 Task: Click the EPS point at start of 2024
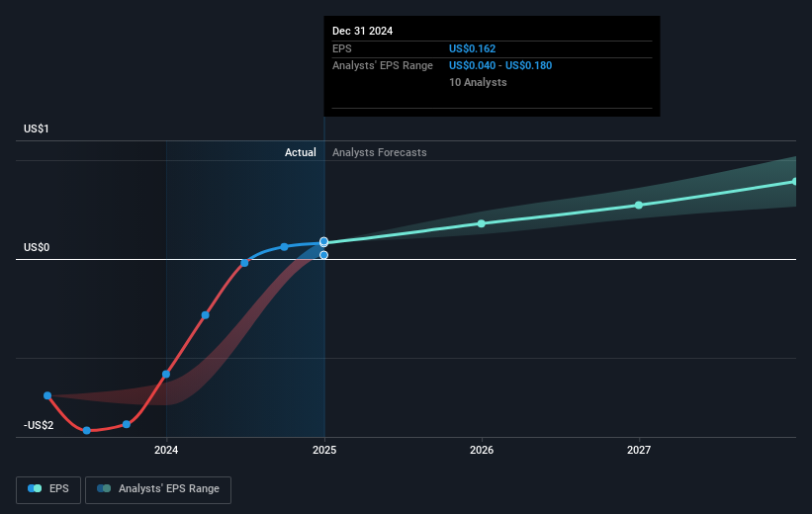[x=166, y=375]
